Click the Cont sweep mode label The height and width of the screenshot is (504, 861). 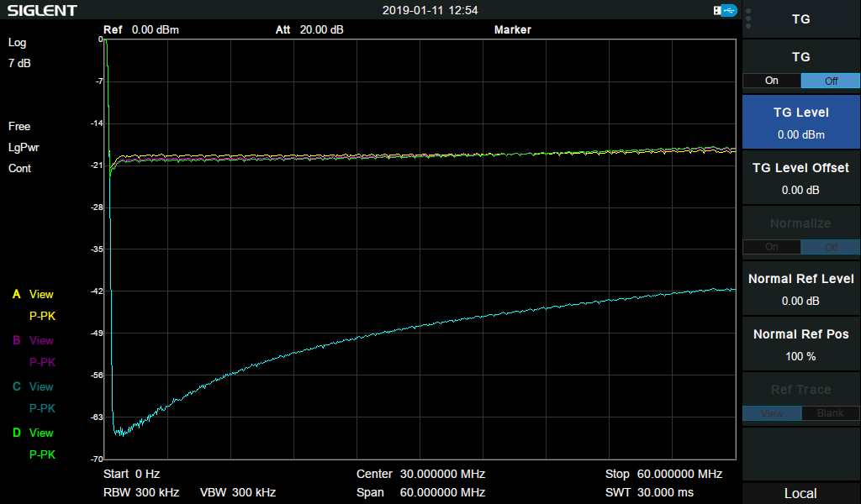20,168
